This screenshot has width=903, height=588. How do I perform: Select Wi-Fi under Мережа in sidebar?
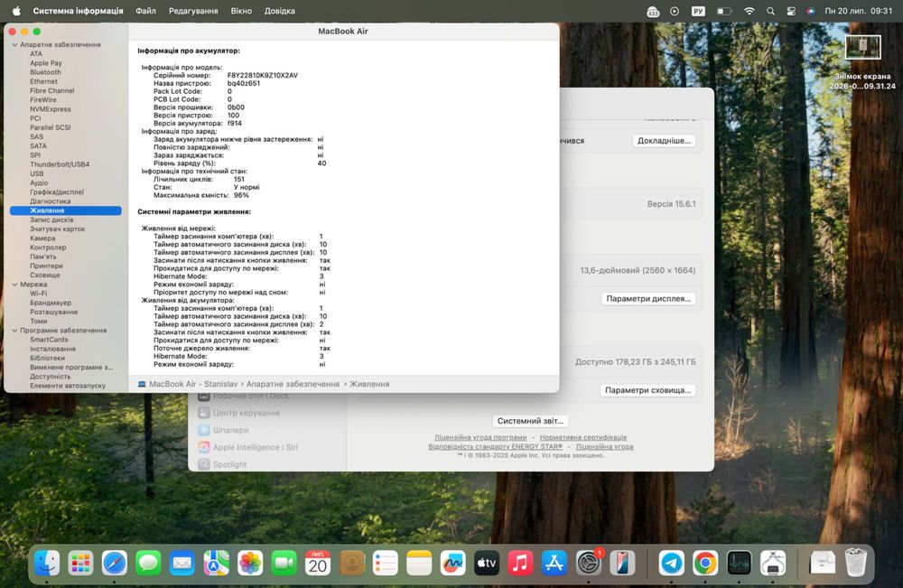pyautogui.click(x=39, y=294)
